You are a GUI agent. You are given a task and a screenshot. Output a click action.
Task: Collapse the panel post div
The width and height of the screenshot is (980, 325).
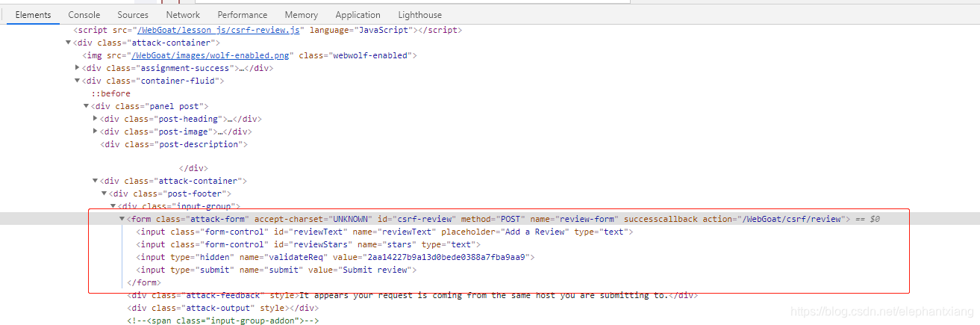click(x=87, y=106)
